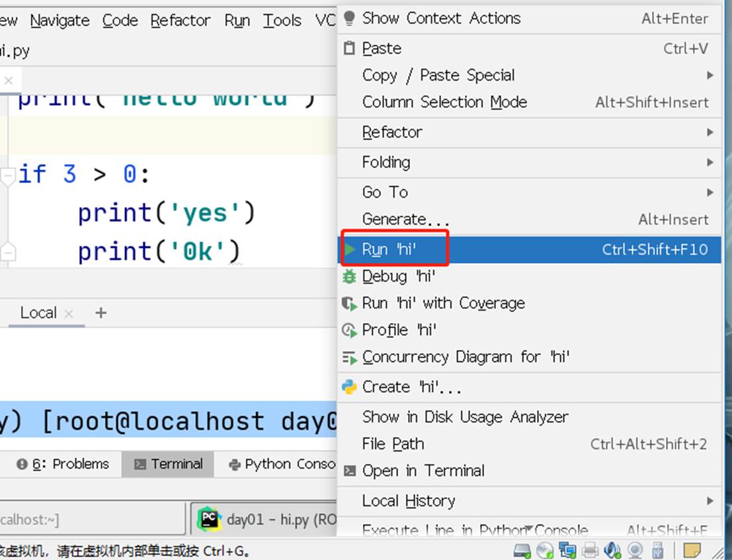Click the VMware printer device icon
The width and height of the screenshot is (732, 560).
point(590,550)
